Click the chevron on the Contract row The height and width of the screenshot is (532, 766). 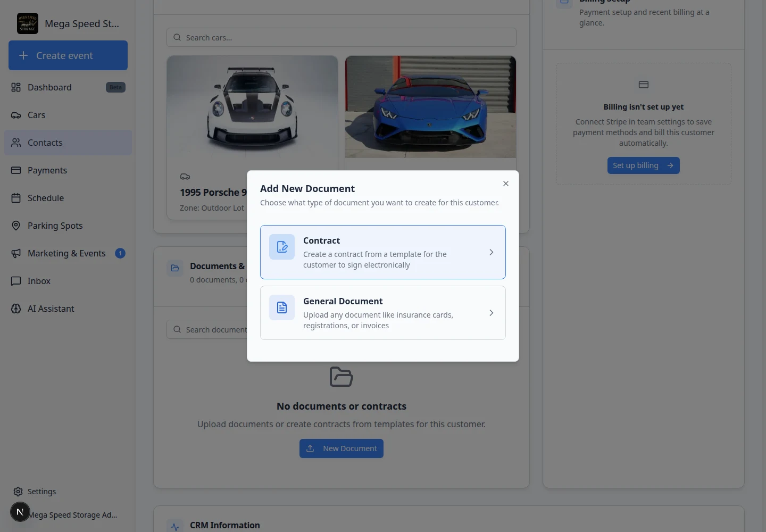click(492, 252)
